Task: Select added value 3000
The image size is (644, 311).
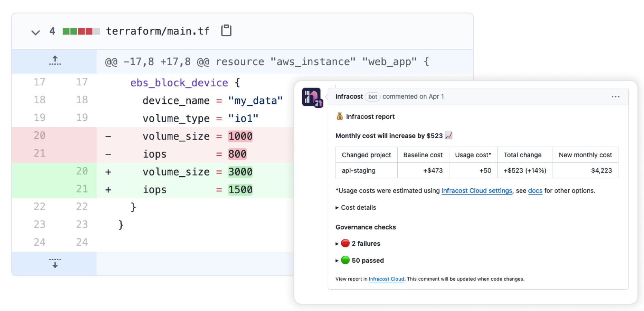Action: point(240,172)
